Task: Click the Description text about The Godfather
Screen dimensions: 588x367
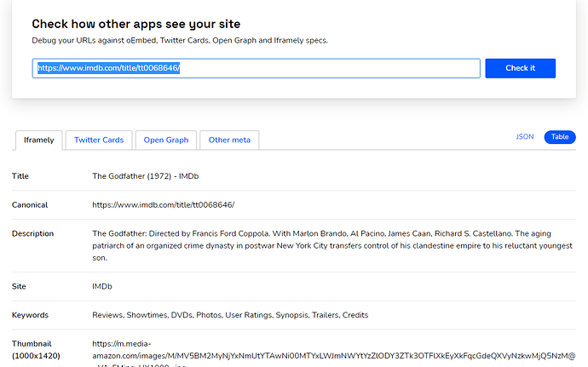Action: pyautogui.click(x=332, y=245)
